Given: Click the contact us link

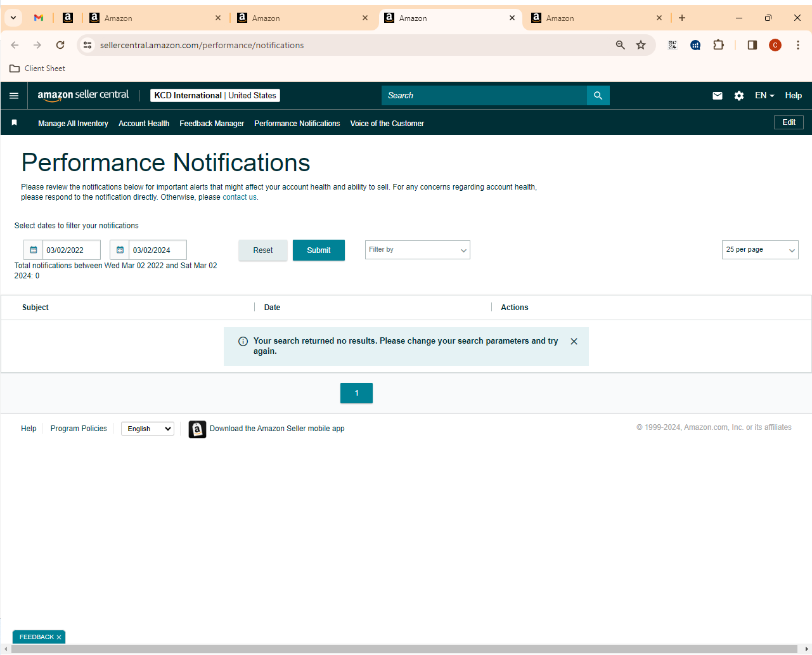Looking at the screenshot, I should point(240,197).
